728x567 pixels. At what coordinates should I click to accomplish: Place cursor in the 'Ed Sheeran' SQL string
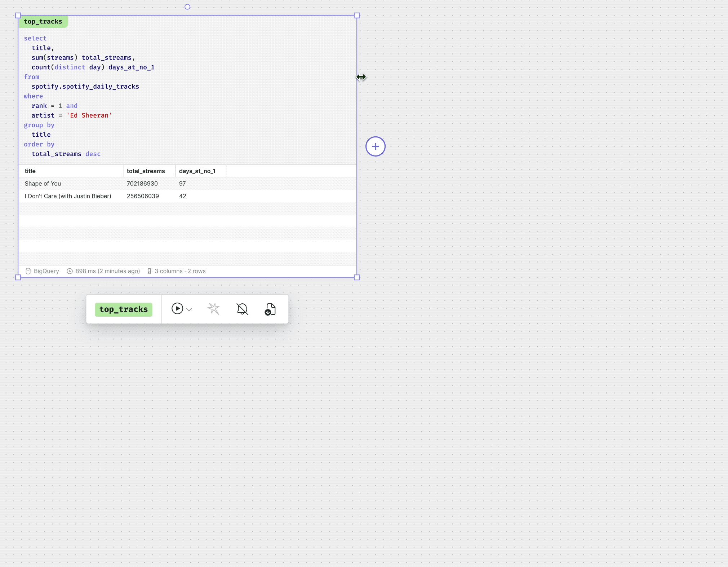(x=89, y=115)
